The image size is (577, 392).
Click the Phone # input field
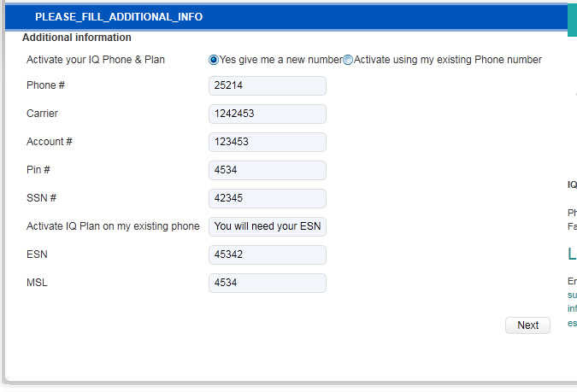coord(267,85)
